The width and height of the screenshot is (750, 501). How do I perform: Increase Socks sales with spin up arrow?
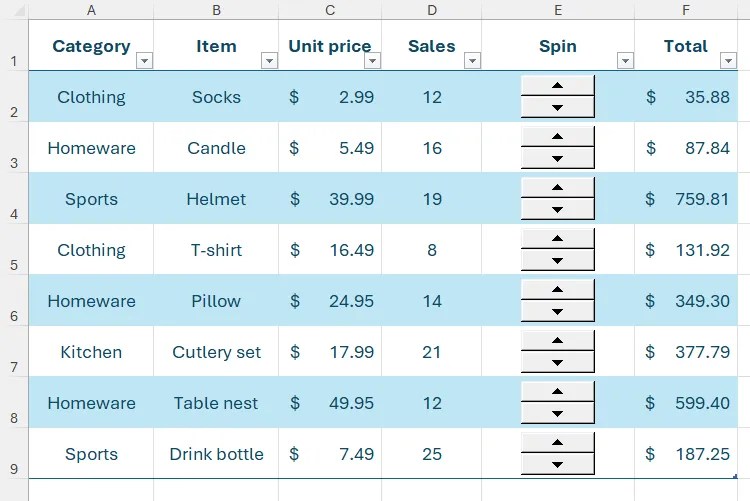point(558,86)
